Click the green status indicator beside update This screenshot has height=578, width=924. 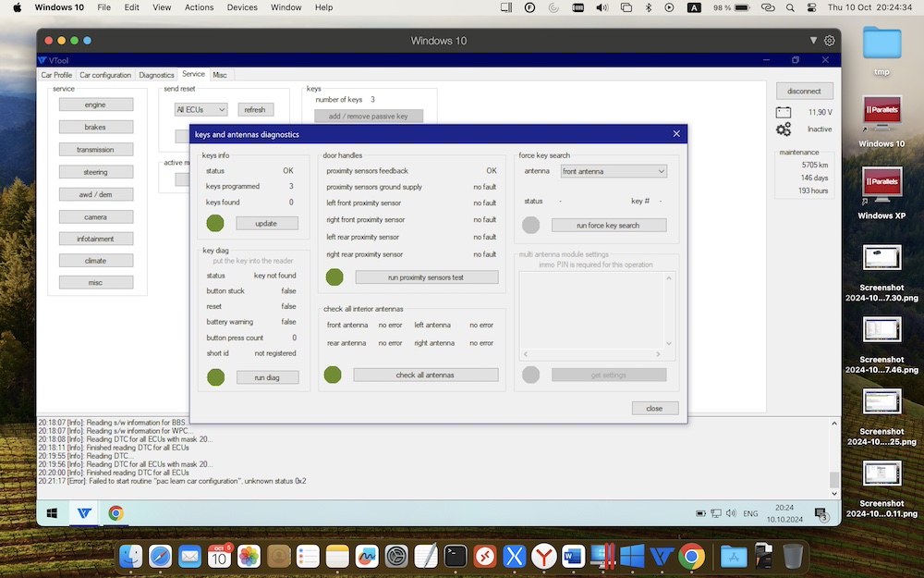(215, 223)
